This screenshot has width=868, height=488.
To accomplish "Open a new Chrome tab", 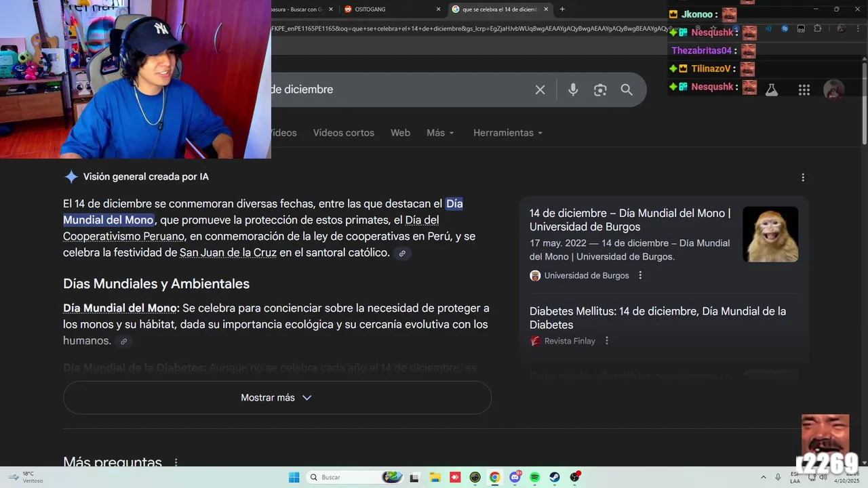I will pyautogui.click(x=562, y=9).
